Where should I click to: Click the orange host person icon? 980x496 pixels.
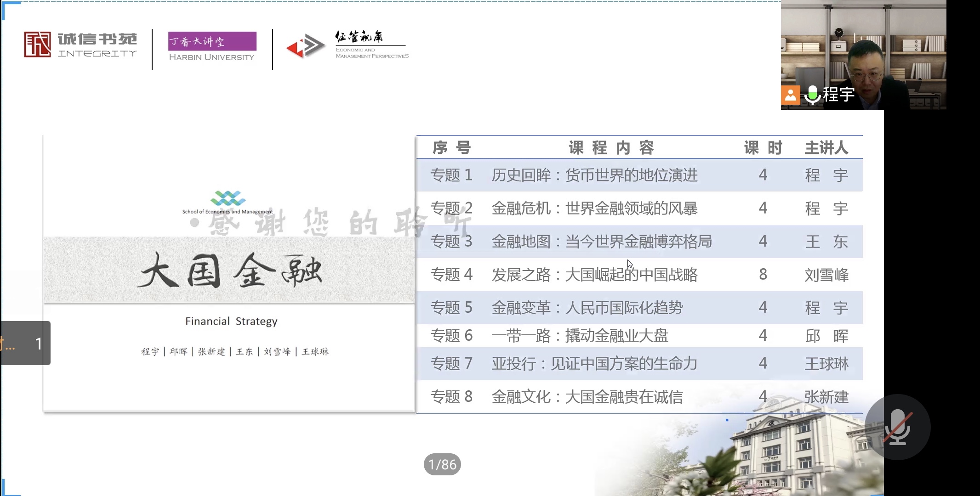pyautogui.click(x=790, y=95)
